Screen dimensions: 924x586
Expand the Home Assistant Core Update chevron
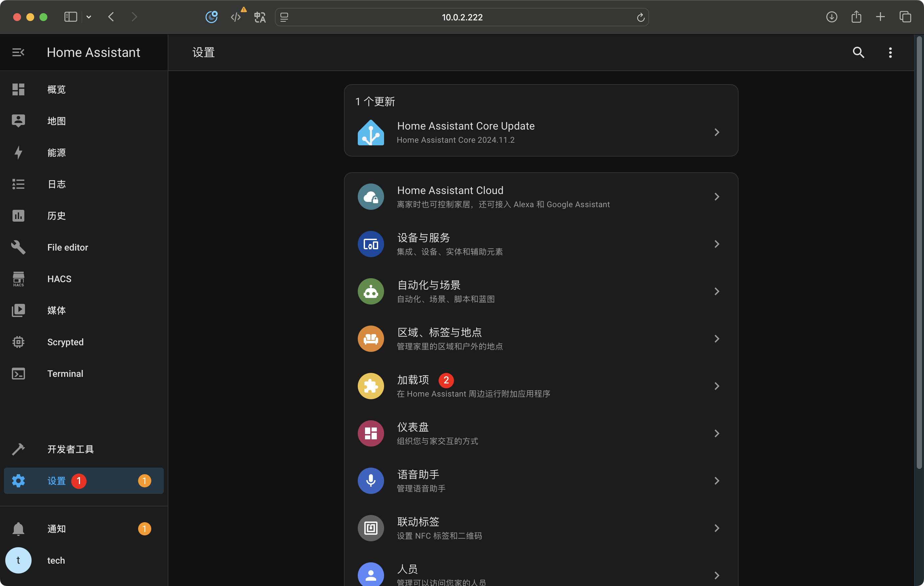[717, 133]
